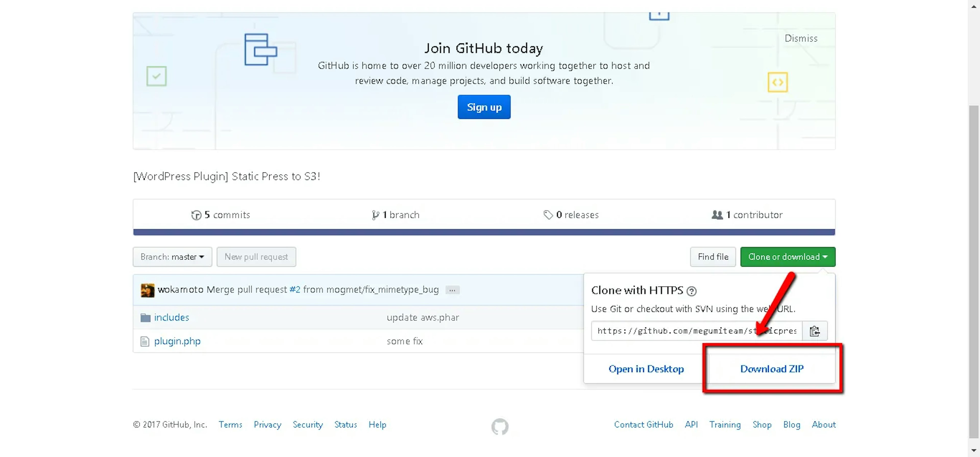Click the GitHub Octocat logo in footer

[499, 426]
